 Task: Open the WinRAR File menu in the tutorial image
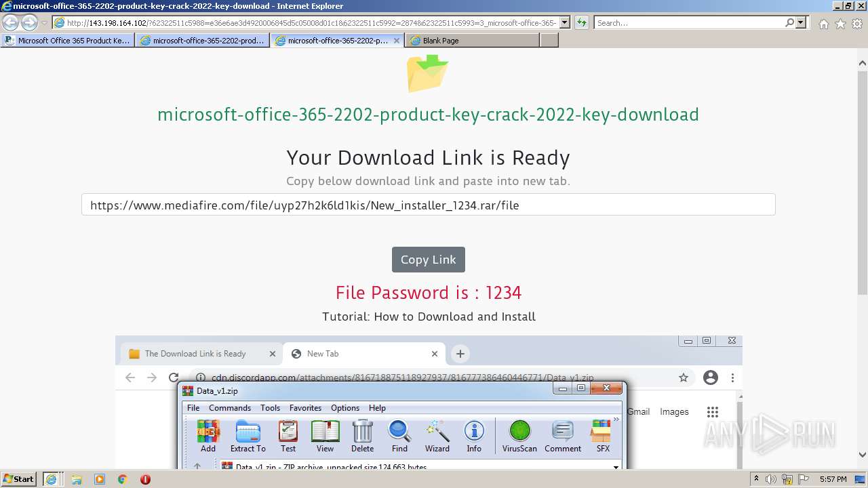coord(193,408)
